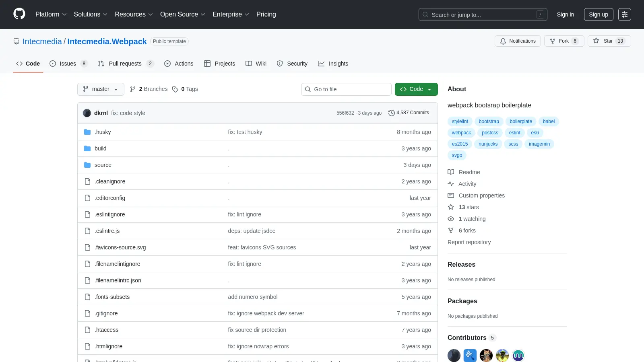This screenshot has height=362, width=644.
Task: Click the build folder icon
Action: (x=87, y=148)
